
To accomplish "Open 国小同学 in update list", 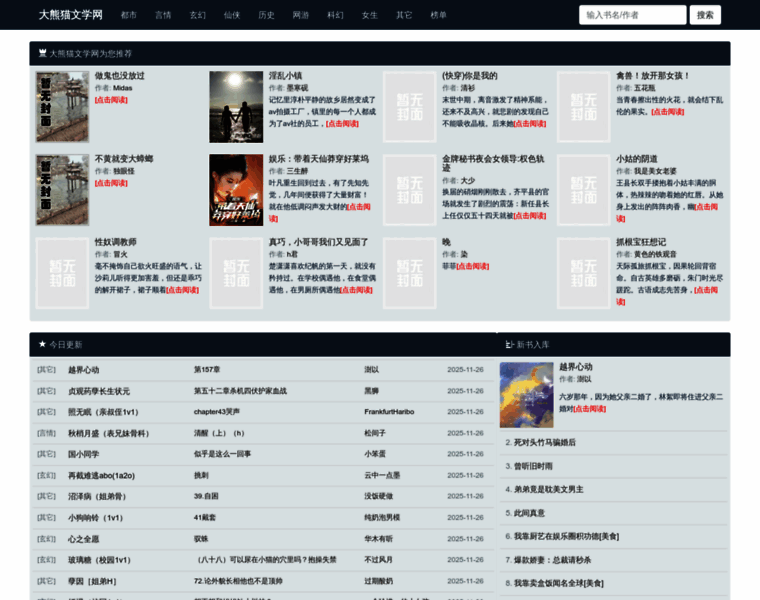I will pyautogui.click(x=83, y=454).
